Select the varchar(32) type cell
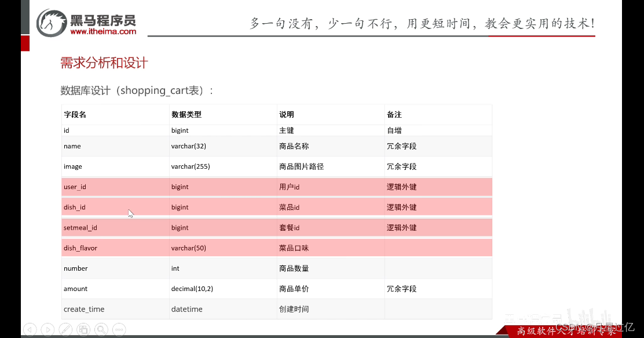Image resolution: width=644 pixels, height=338 pixels. (223, 146)
